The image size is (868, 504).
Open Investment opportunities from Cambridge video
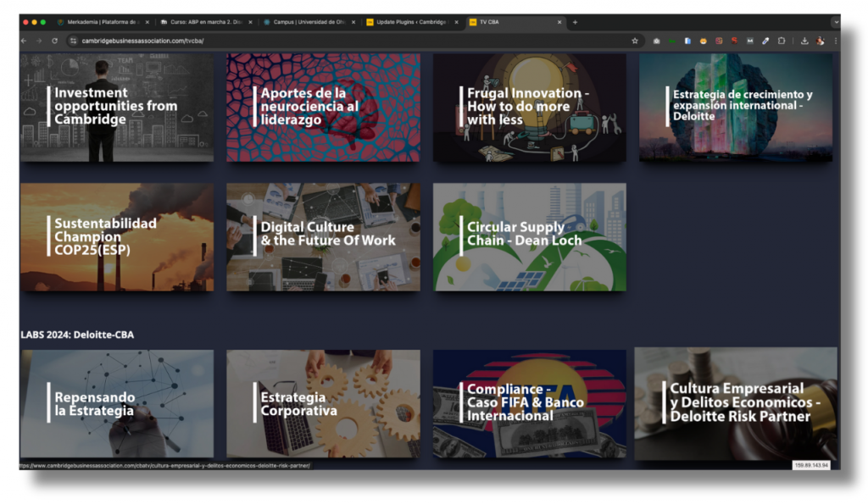click(x=117, y=108)
